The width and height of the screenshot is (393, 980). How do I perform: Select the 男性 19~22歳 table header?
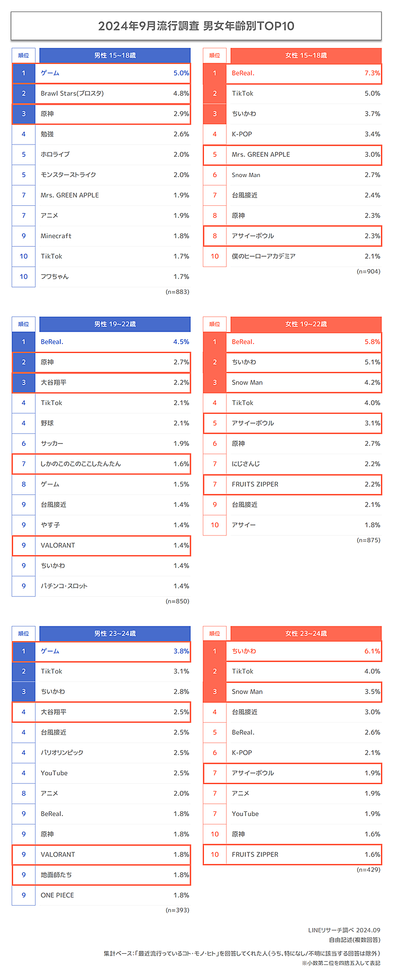point(115,324)
